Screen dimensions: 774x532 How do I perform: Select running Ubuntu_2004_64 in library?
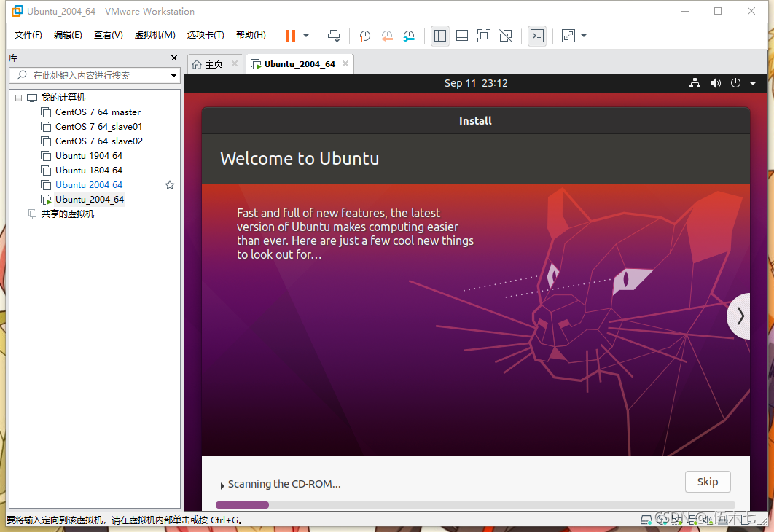[90, 200]
